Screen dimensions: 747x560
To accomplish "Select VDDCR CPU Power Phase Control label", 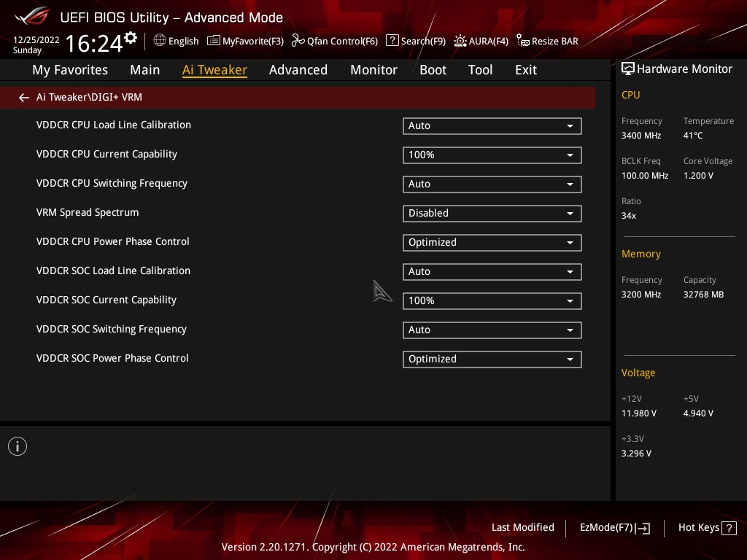I will coord(113,241).
